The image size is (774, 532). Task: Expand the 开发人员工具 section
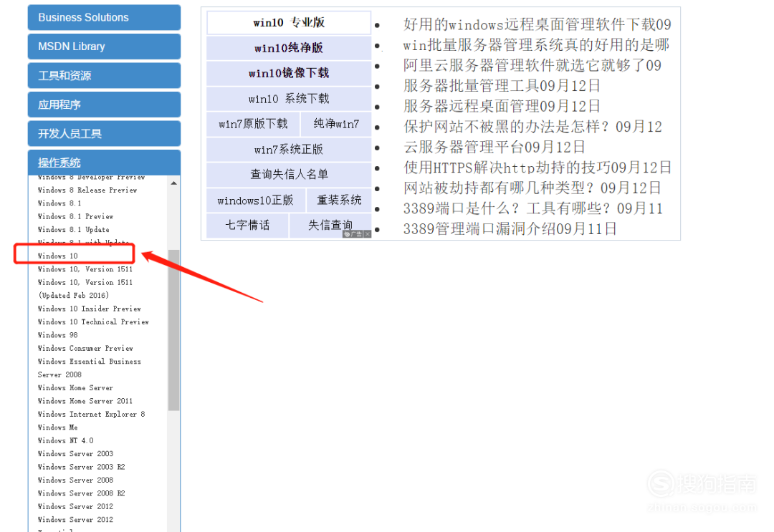point(104,134)
